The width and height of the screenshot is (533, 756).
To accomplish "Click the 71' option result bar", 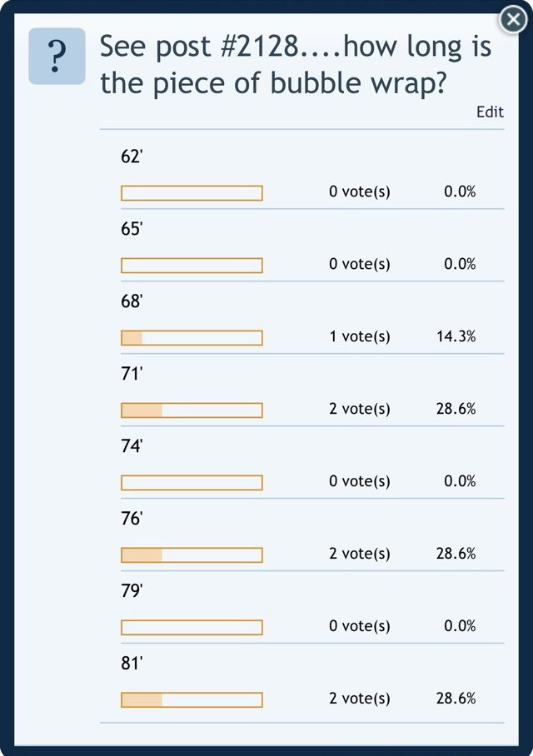I will point(192,410).
